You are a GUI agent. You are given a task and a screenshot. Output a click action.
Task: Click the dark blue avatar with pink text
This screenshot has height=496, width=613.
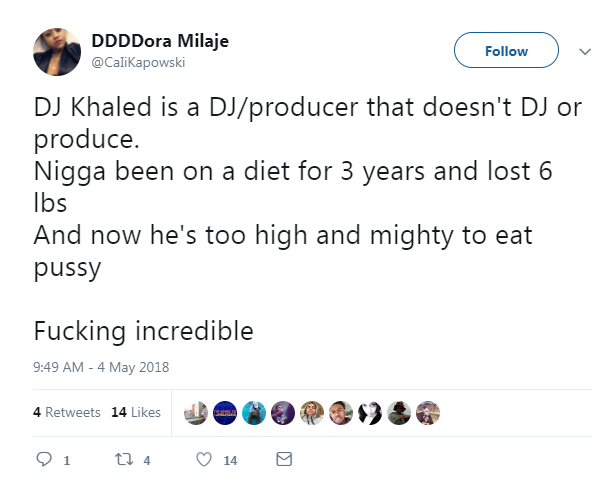[x=226, y=412]
